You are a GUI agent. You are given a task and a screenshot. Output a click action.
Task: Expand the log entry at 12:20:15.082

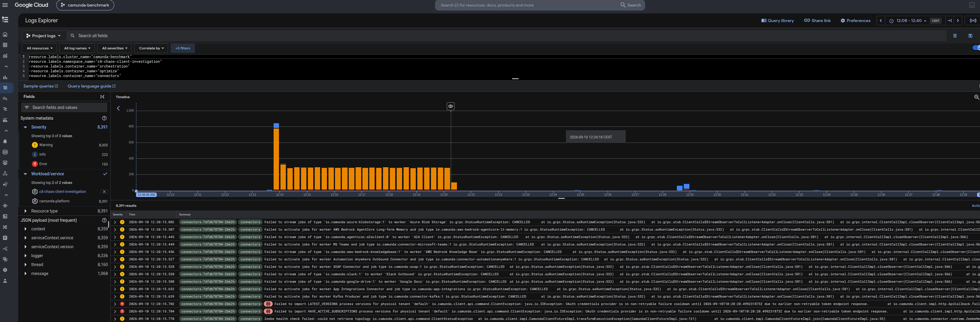115,222
